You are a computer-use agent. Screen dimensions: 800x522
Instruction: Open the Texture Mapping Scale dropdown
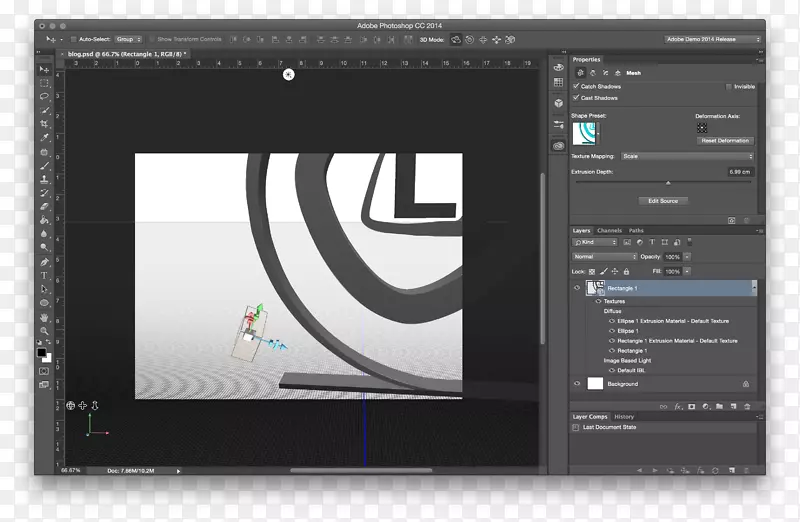[686, 156]
